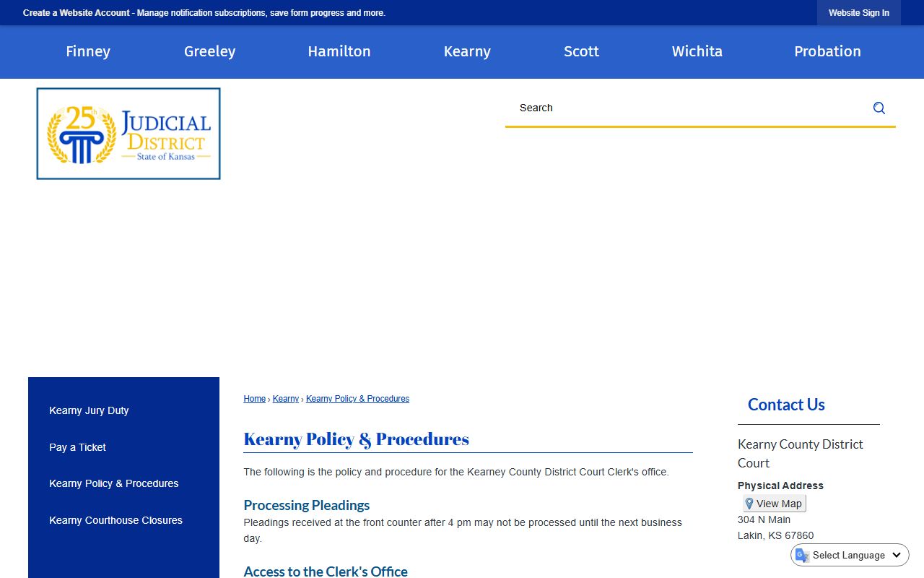Click Website Sign In button
Viewport: 924px width, 578px height.
pos(859,13)
